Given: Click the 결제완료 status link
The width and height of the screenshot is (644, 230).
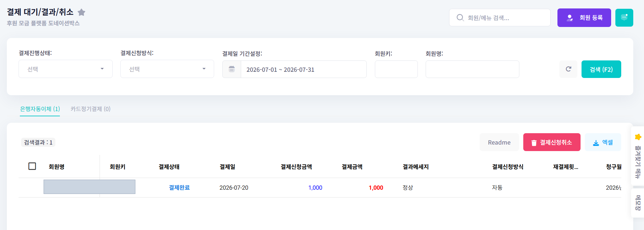Looking at the screenshot, I should tap(179, 187).
